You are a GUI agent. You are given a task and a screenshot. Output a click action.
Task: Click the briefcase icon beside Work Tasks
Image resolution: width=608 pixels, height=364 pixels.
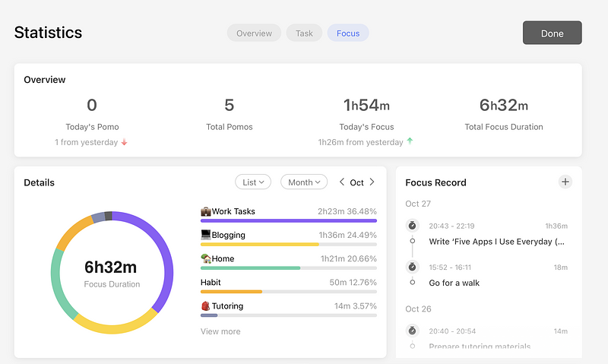205,211
